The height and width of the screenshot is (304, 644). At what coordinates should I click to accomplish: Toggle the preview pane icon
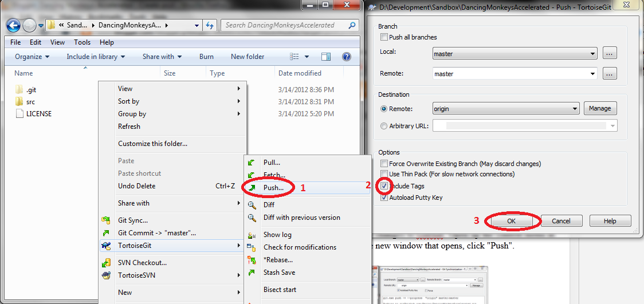pos(326,57)
